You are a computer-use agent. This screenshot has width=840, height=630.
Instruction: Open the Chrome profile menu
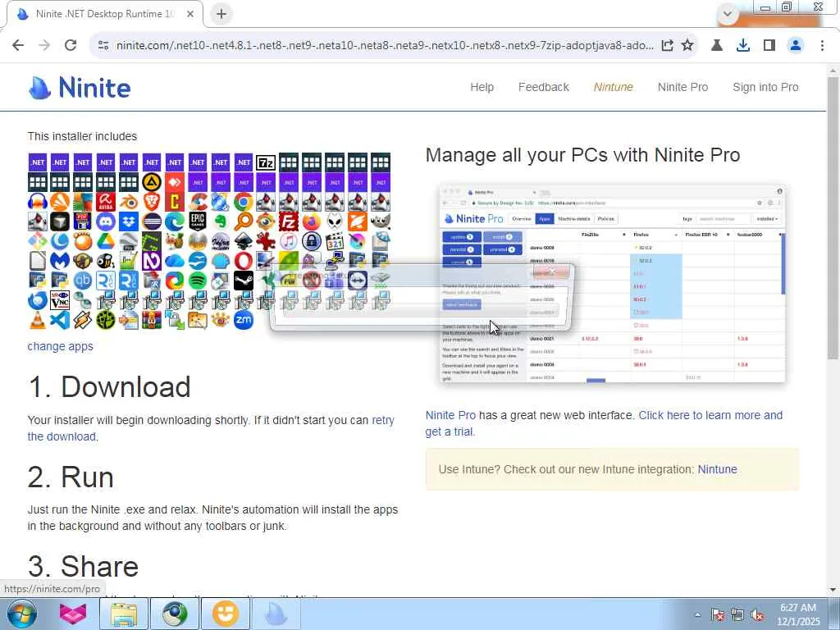796,46
